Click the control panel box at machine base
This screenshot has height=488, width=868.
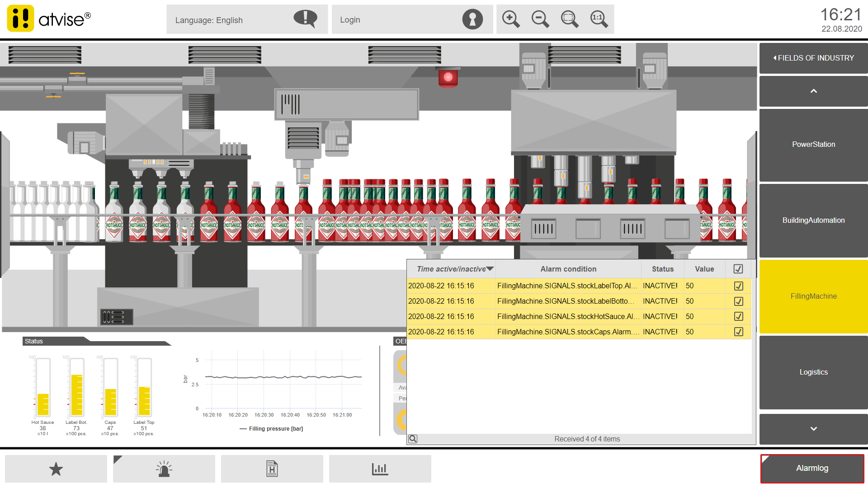(x=117, y=317)
